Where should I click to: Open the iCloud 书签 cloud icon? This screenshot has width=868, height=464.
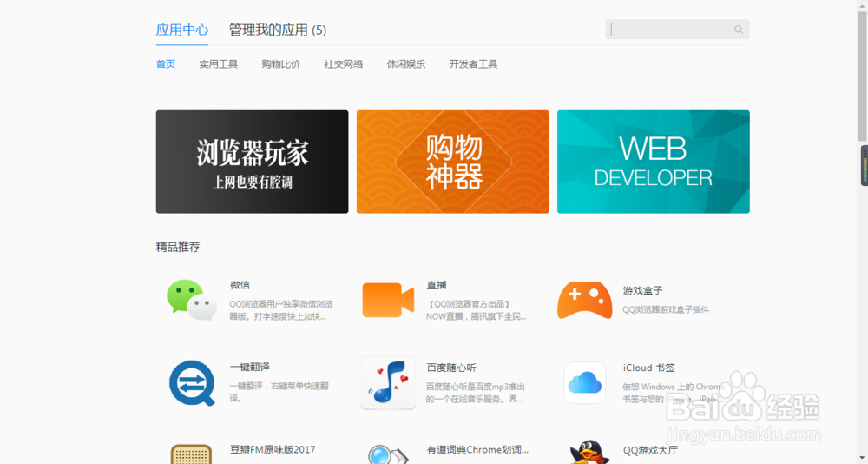584,382
